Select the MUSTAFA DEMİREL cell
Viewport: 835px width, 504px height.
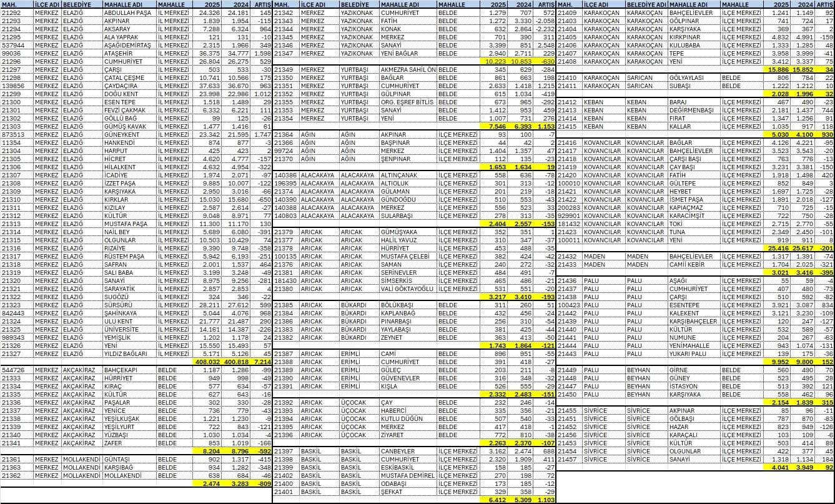tap(407, 475)
